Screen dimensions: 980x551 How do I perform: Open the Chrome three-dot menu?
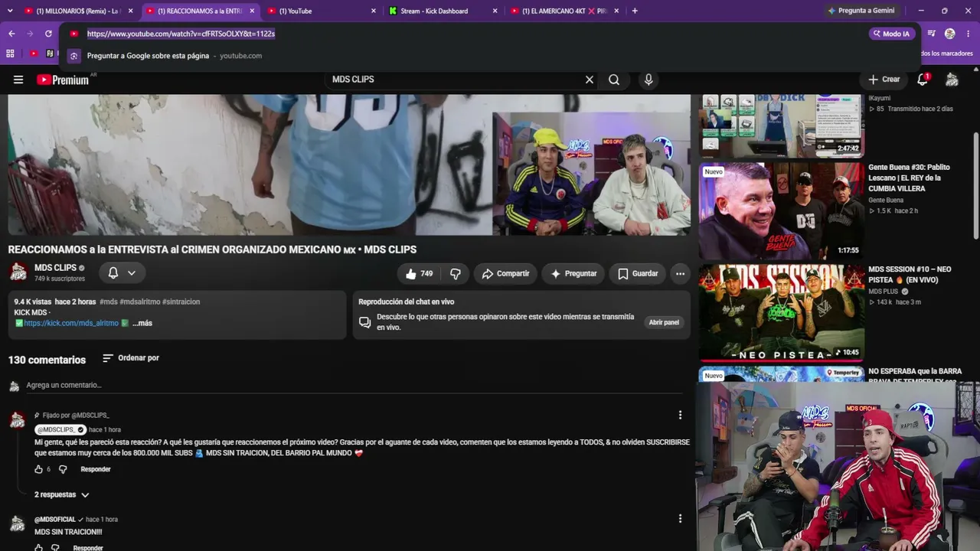coord(969,34)
